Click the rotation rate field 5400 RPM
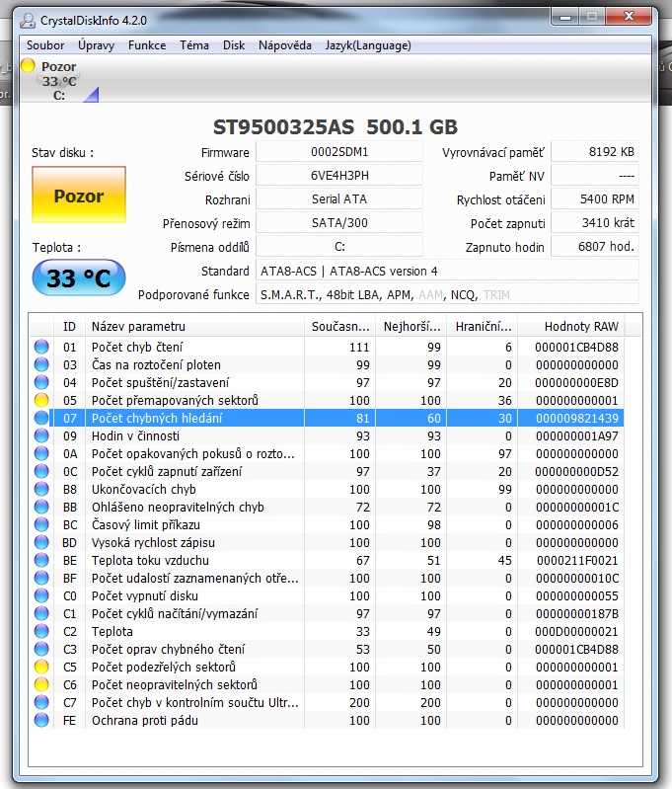This screenshot has height=789, width=672. tap(595, 198)
